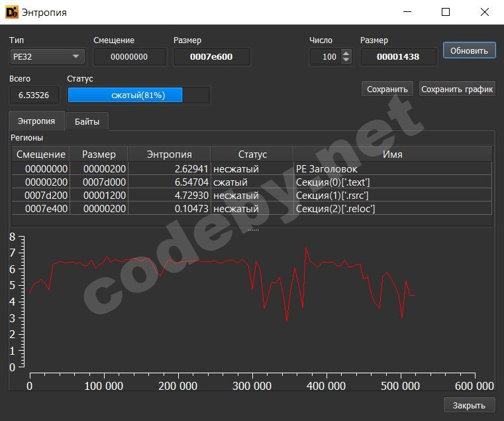Click the Закрыть button
The height and width of the screenshot is (421, 504).
pos(469,405)
